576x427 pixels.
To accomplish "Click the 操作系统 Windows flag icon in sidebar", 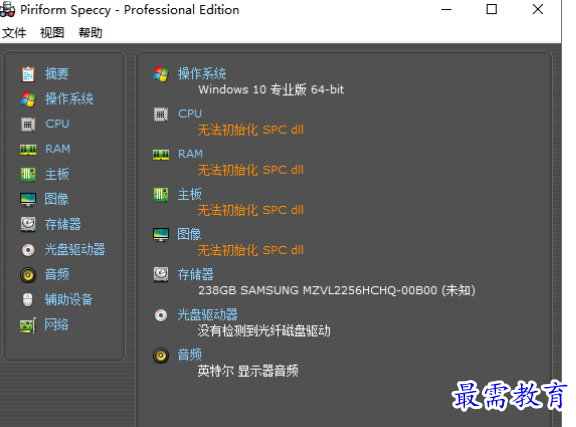I will click(x=28, y=99).
